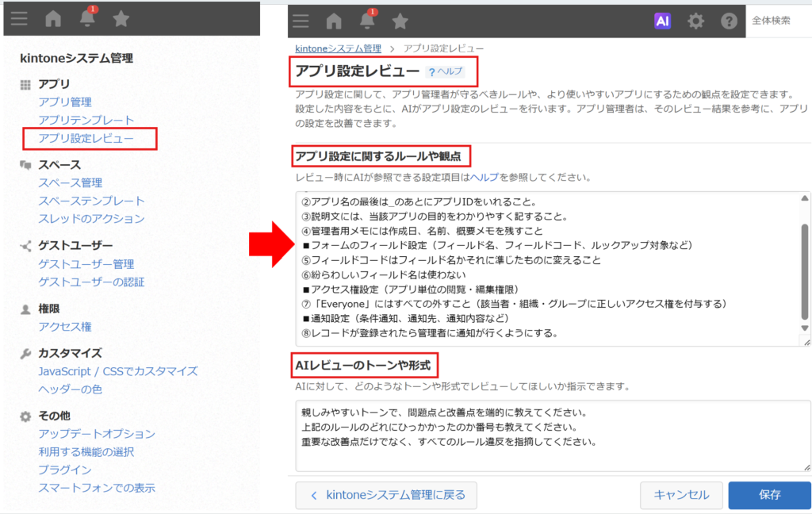The width and height of the screenshot is (812, 514).
Task: Open favorites star in left panel
Action: [121, 19]
